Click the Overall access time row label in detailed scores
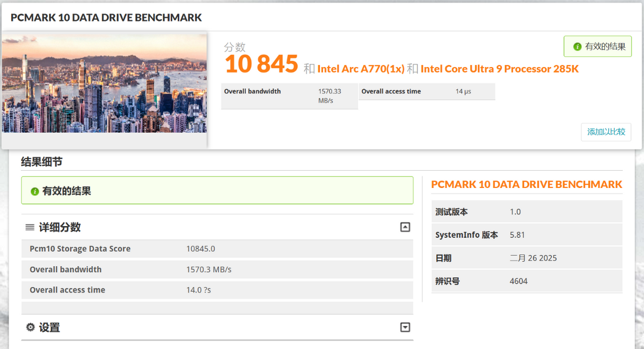The width and height of the screenshot is (644, 349). (67, 289)
